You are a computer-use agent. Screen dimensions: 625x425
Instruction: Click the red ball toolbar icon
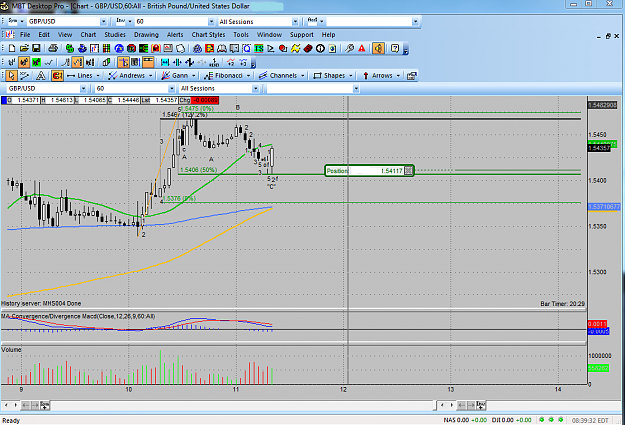(283, 48)
